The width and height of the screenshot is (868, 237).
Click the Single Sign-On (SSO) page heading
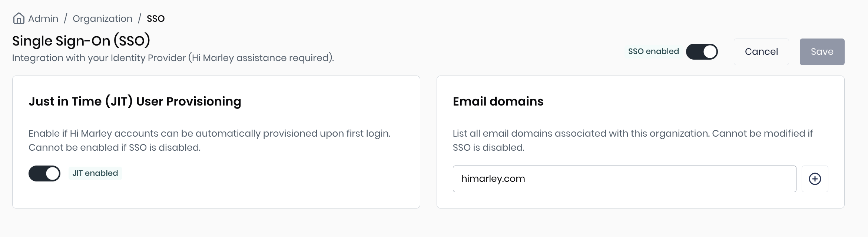(81, 41)
